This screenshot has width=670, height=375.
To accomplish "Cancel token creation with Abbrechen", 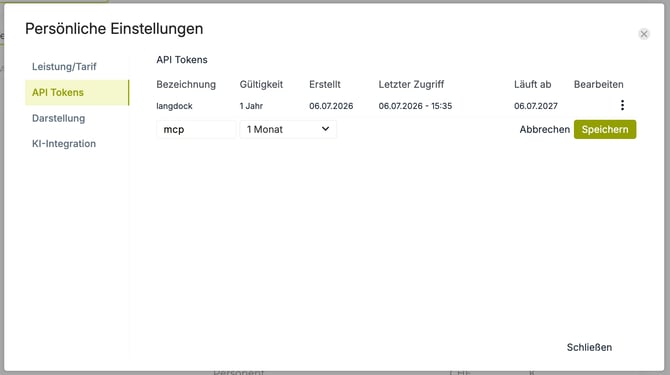I will coord(544,129).
